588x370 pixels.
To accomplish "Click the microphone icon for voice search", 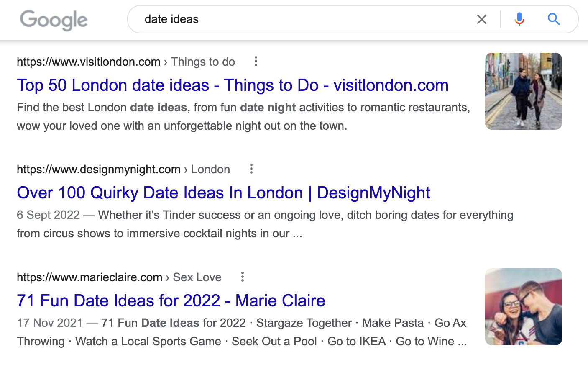I will pyautogui.click(x=519, y=19).
